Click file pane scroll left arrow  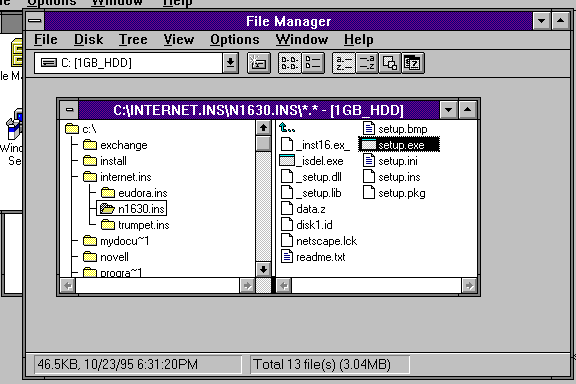pyautogui.click(x=284, y=286)
